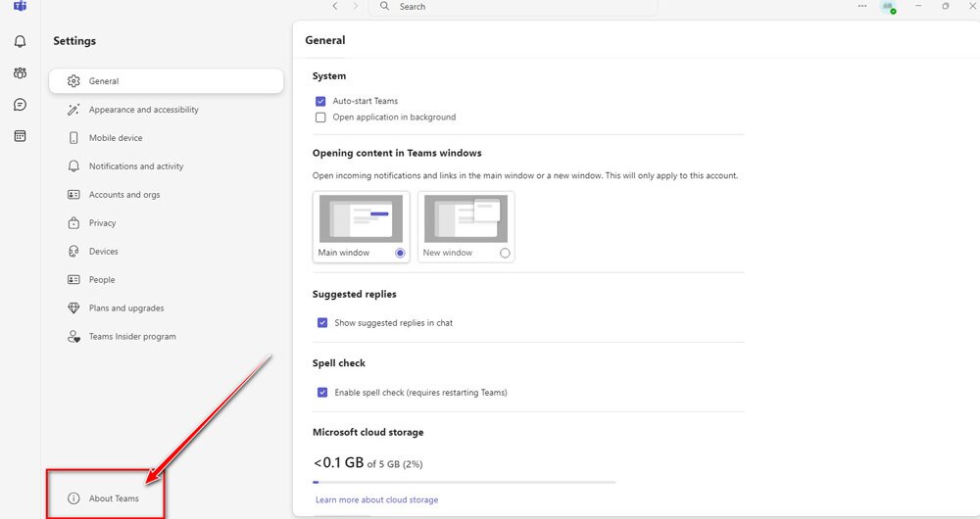980x519 pixels.
Task: Go back with the left arrow icon
Action: [335, 6]
